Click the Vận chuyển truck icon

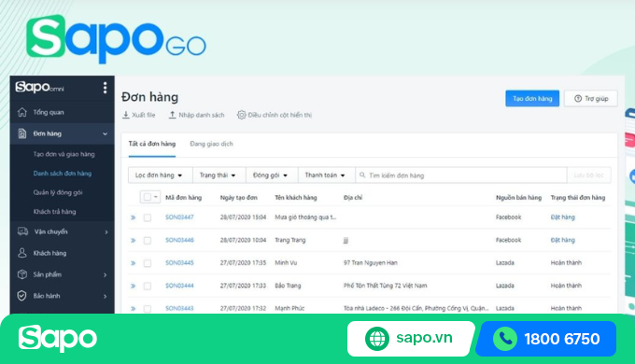click(22, 231)
